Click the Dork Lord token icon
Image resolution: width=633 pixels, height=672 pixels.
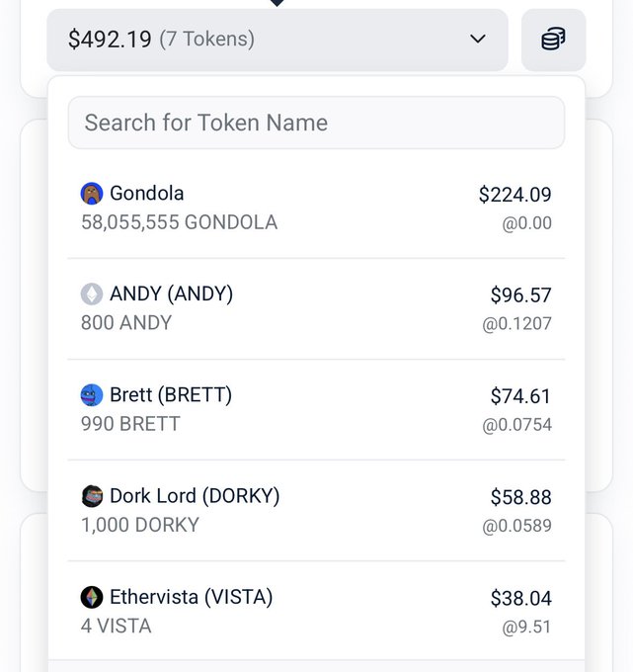pos(92,496)
